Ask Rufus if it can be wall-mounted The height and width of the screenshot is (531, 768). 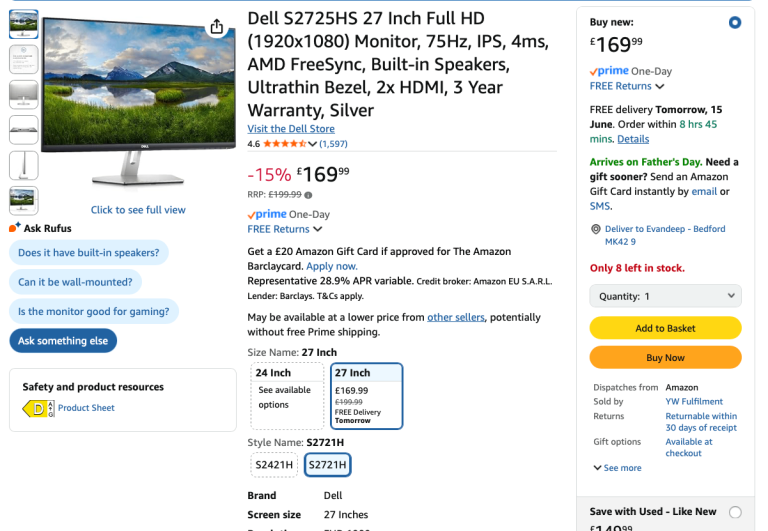(x=75, y=282)
